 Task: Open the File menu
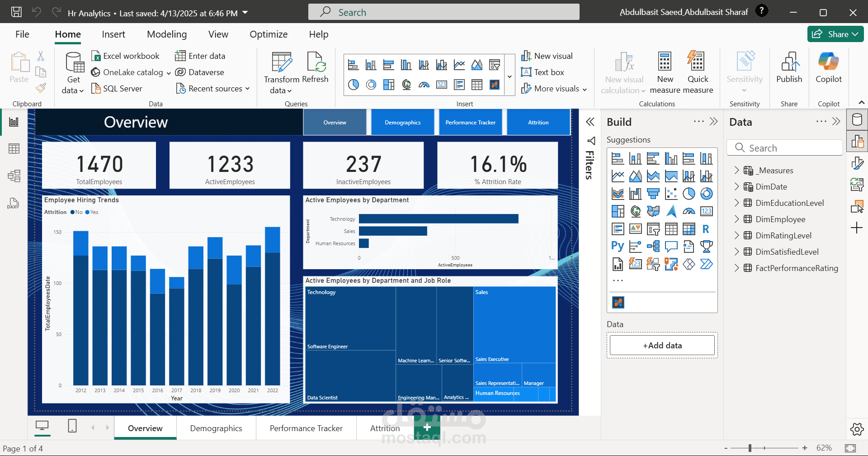(x=22, y=34)
